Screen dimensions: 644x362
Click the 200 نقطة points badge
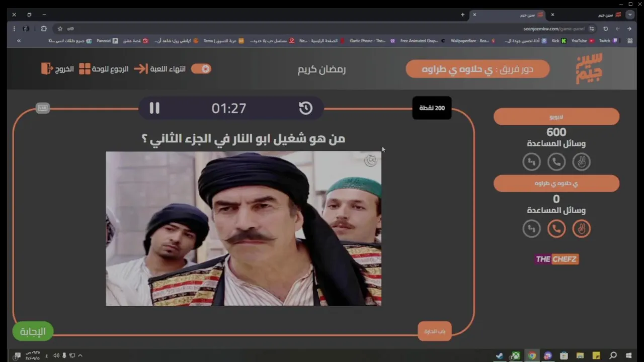(x=432, y=108)
